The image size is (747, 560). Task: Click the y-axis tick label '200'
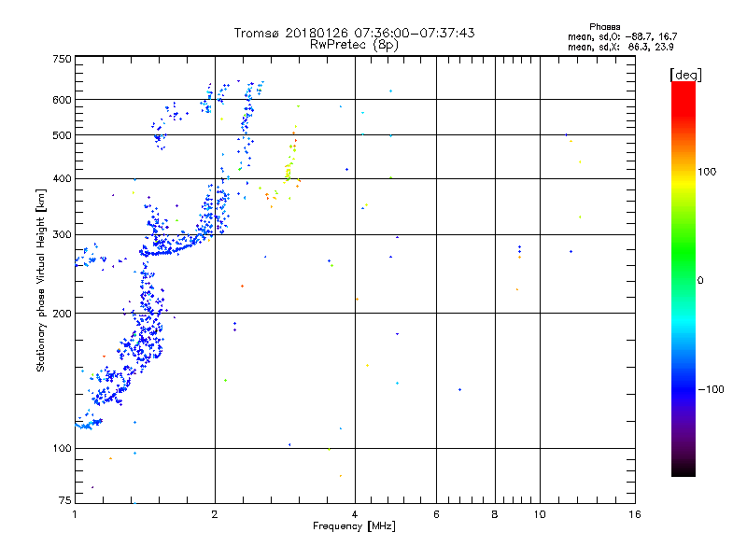click(x=62, y=314)
